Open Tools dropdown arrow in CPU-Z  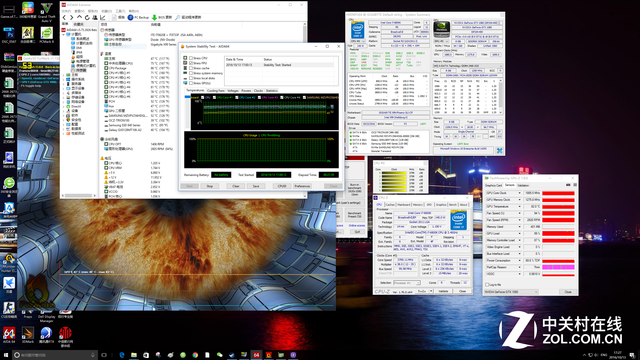tap(431, 291)
